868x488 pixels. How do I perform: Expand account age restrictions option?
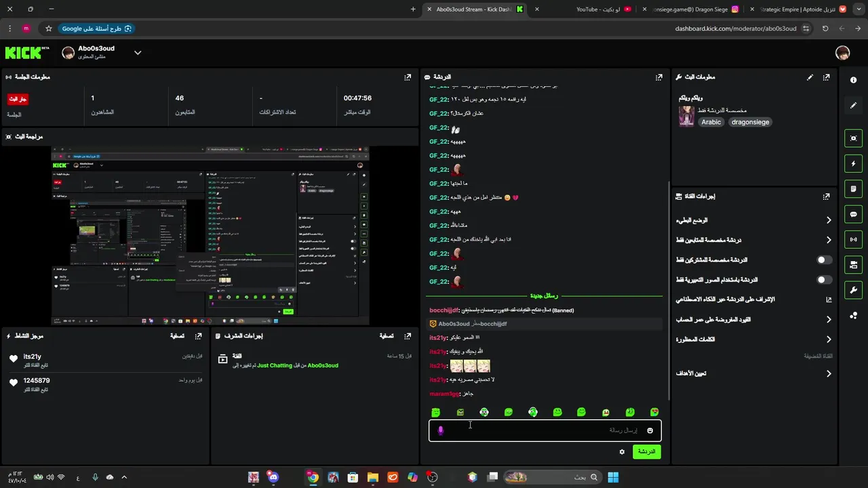[x=753, y=319]
